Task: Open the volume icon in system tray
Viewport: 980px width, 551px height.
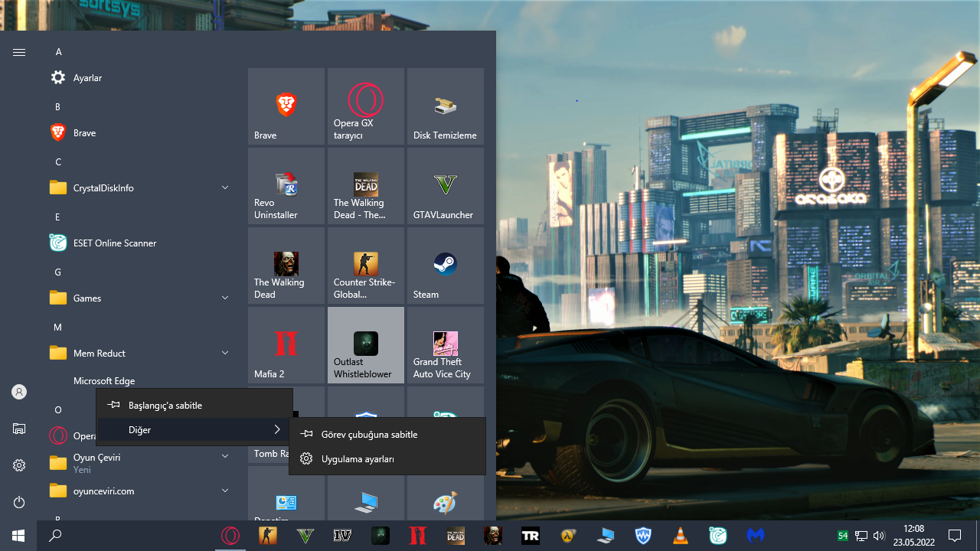Action: click(878, 536)
